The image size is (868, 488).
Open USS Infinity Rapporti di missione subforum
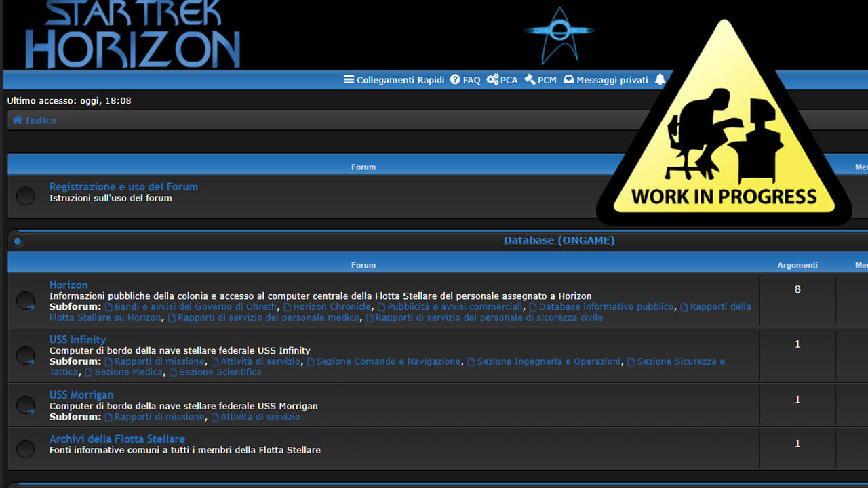(159, 362)
